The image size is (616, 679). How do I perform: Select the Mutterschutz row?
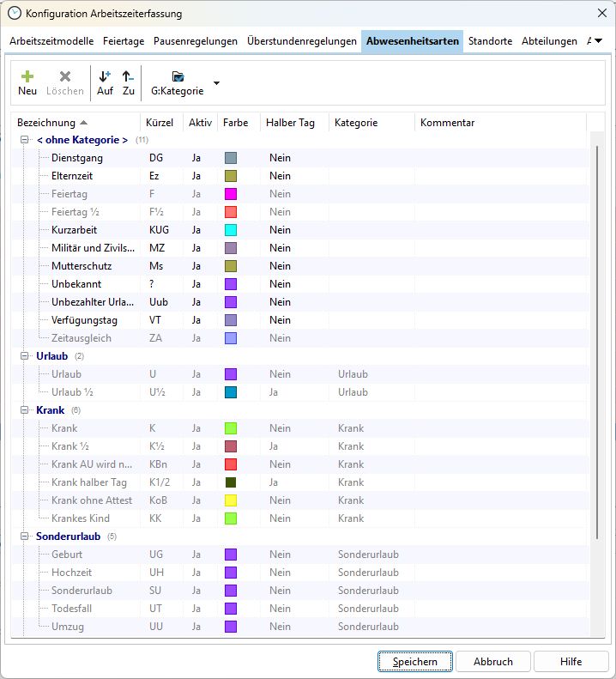tap(82, 266)
